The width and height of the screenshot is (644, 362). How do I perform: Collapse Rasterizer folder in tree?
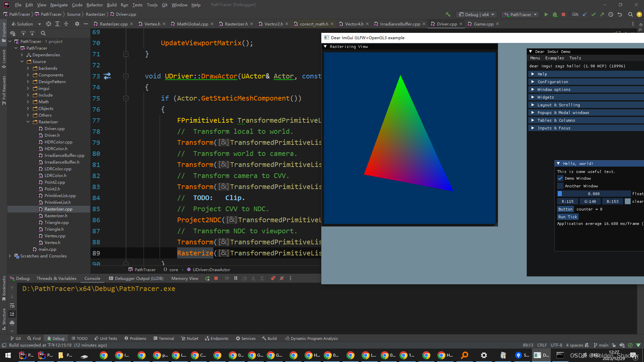coord(28,122)
